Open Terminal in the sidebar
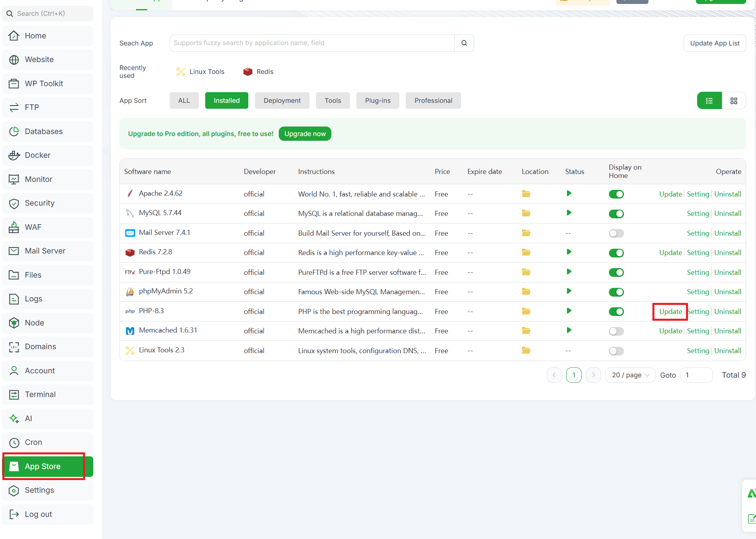756x539 pixels. coord(48,395)
